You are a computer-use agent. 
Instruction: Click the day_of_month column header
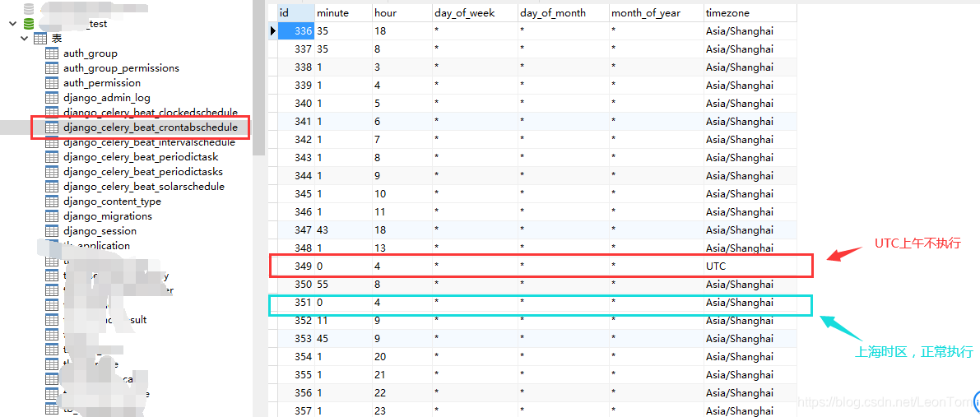point(564,12)
